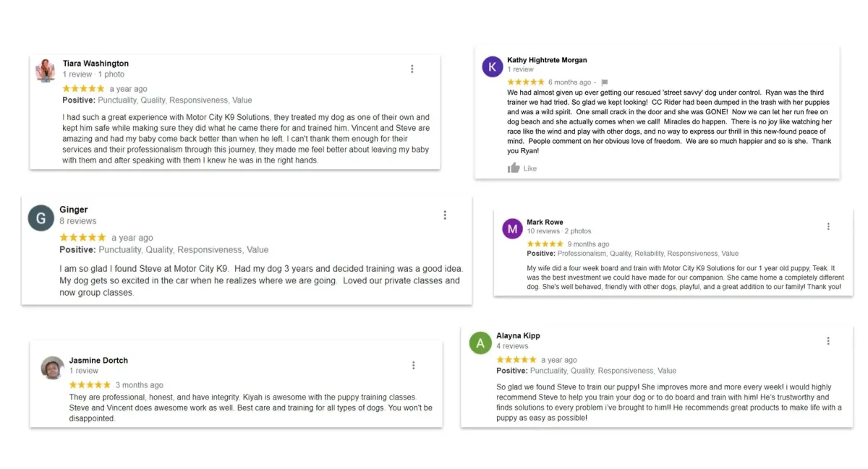
Task: Click Mark Rowe's purple M avatar
Action: pos(512,229)
